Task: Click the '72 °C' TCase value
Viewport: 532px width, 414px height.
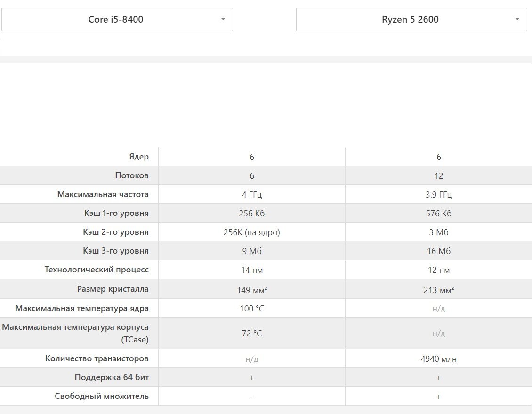Action: point(252,333)
